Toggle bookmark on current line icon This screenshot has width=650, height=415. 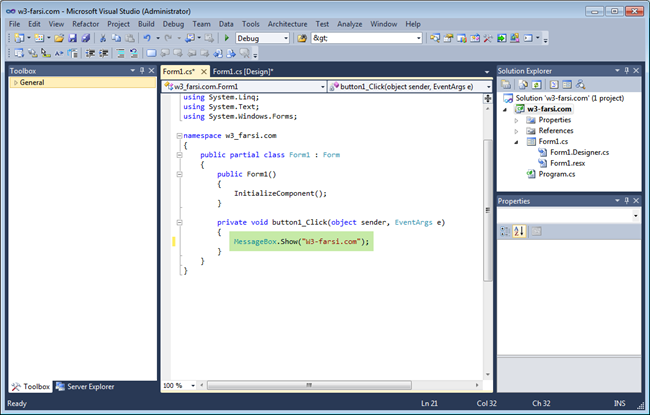151,53
